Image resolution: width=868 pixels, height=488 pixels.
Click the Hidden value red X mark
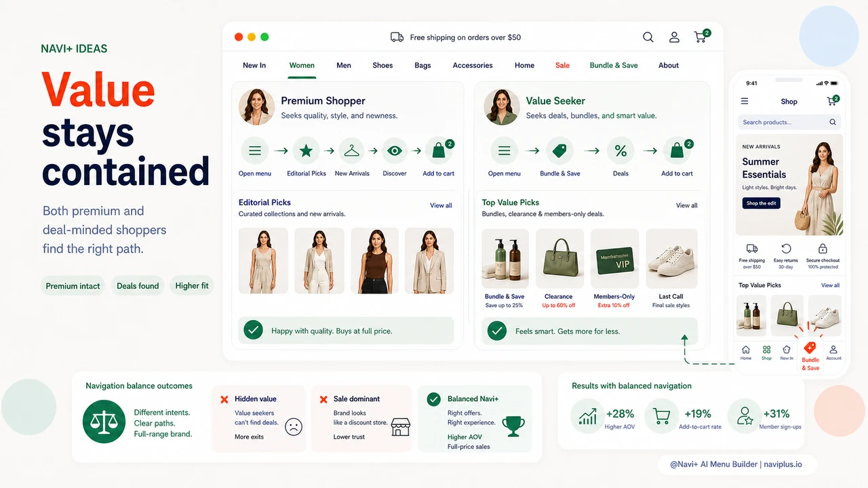(224, 399)
